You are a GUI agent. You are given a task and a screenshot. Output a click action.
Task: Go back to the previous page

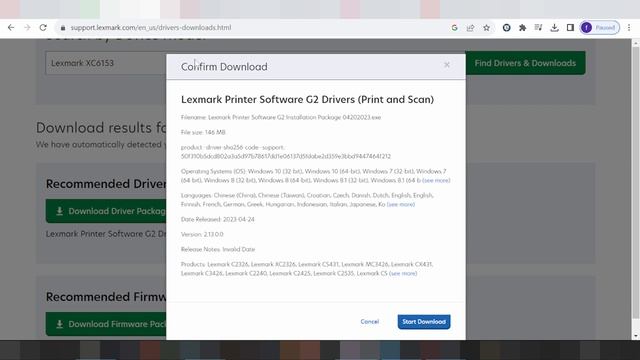(x=11, y=27)
